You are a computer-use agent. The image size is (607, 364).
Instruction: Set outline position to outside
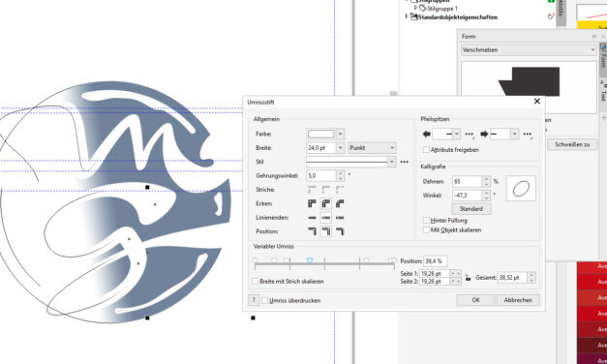312,231
